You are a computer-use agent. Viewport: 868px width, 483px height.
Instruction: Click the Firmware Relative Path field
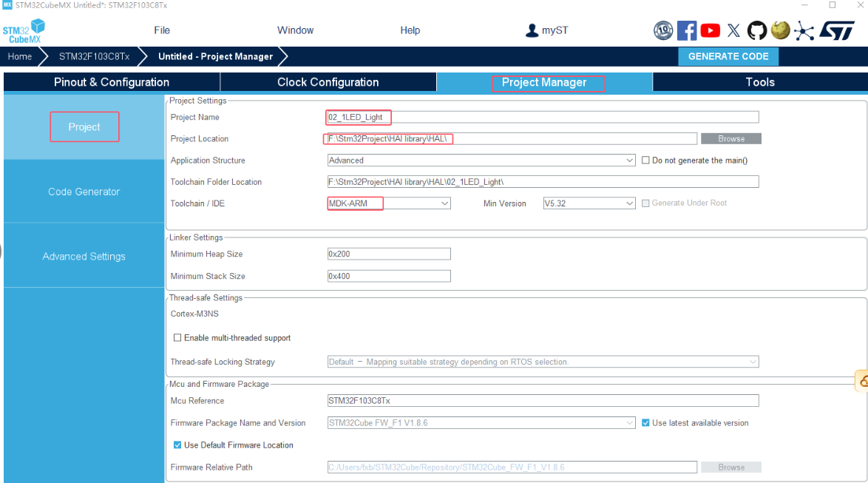click(x=512, y=467)
